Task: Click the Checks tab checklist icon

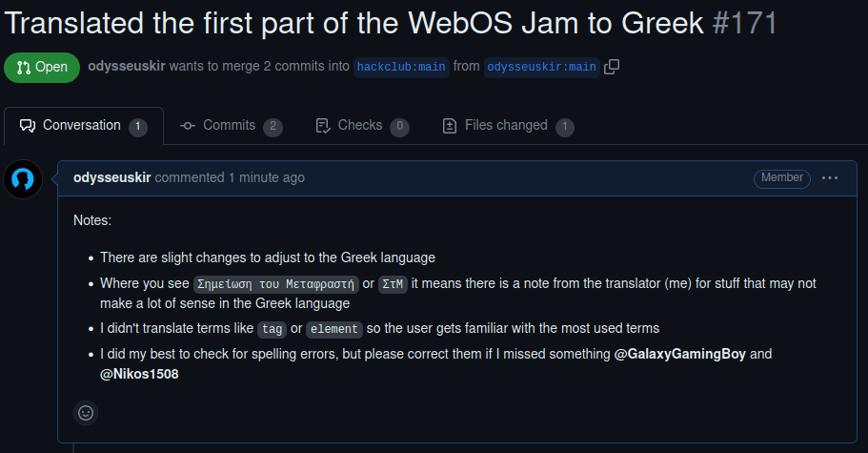Action: 323,126
